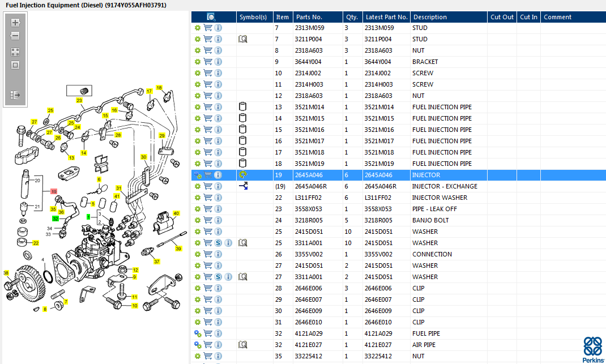The height and width of the screenshot is (364, 606).
Task: Select latest part number 2313M059
Action: coord(379,28)
